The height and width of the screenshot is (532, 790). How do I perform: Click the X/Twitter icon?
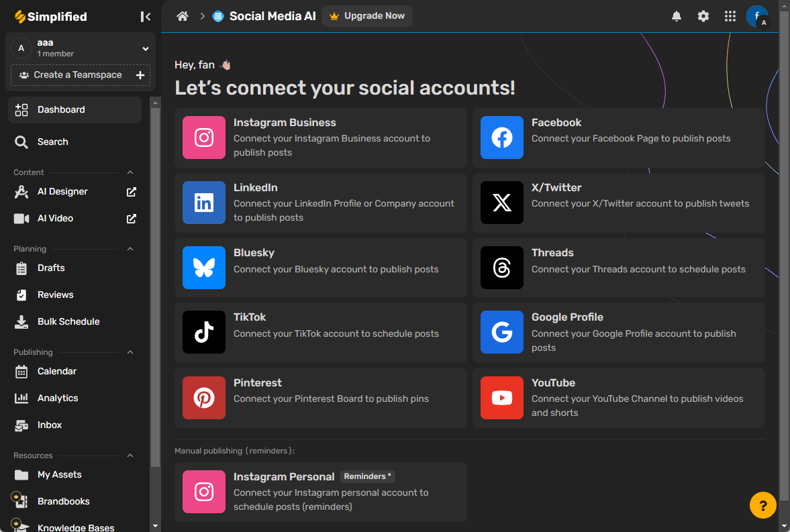(x=502, y=203)
